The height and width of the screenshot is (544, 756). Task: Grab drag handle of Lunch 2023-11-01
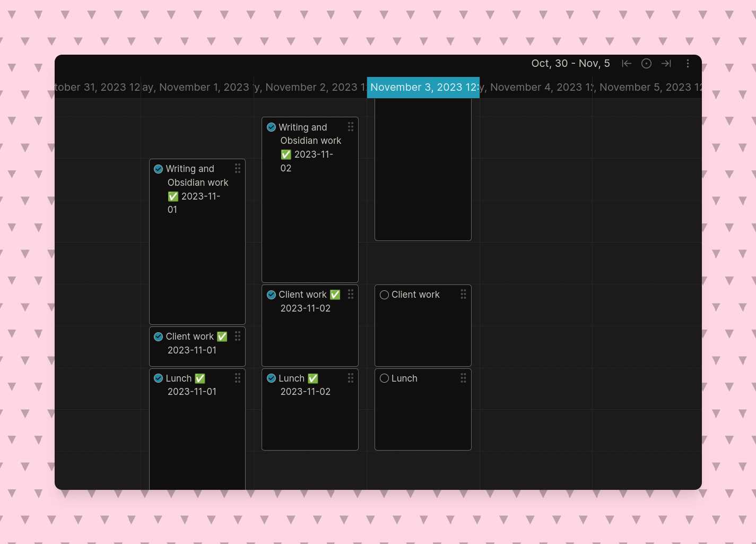pos(238,378)
